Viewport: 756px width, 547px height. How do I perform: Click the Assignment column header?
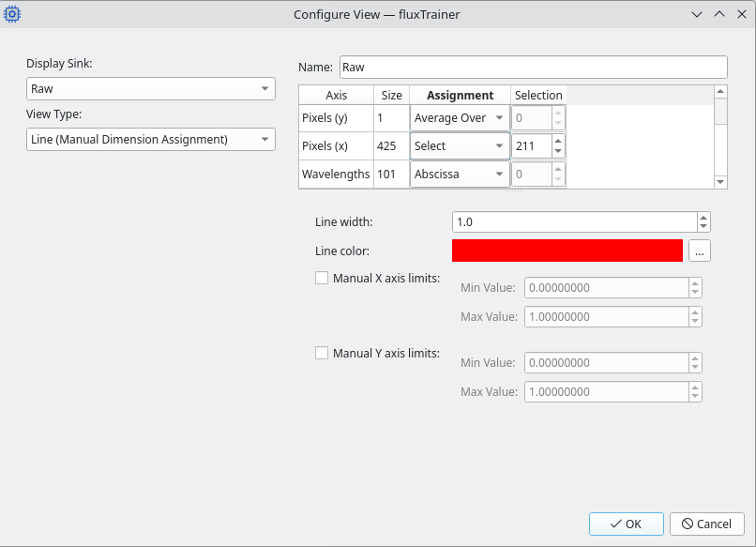pos(460,96)
